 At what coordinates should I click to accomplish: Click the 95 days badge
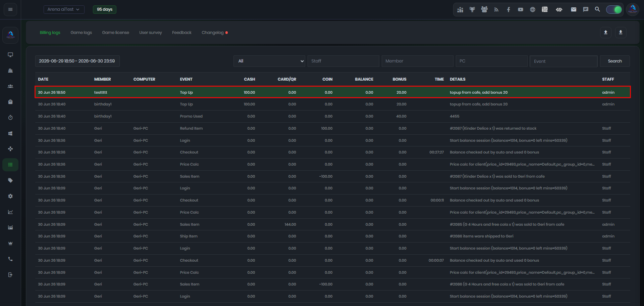(x=105, y=9)
